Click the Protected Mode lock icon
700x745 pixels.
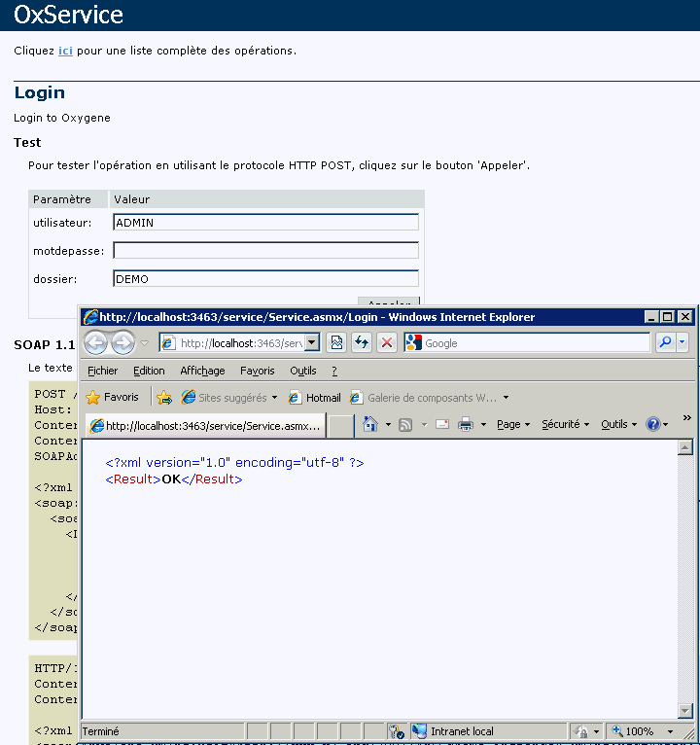click(580, 731)
